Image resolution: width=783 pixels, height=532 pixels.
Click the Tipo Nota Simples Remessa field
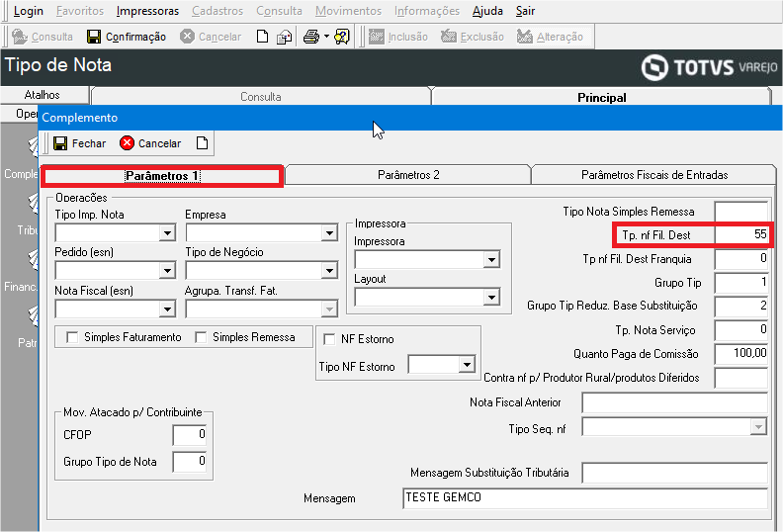tap(741, 212)
